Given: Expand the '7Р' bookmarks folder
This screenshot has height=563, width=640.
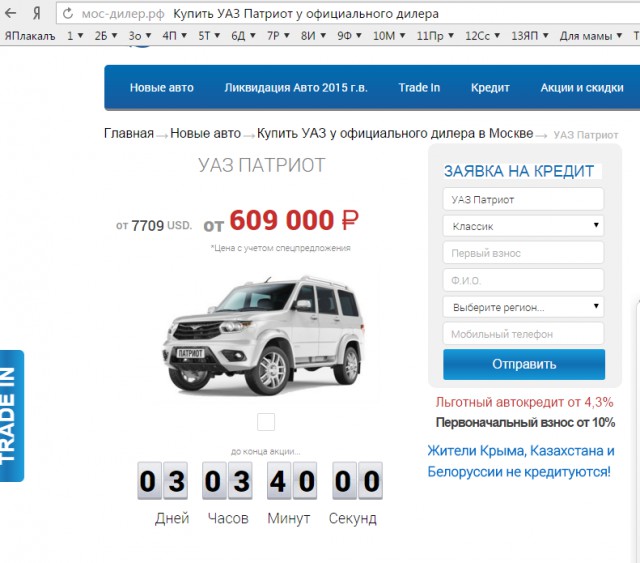Looking at the screenshot, I should (x=278, y=36).
